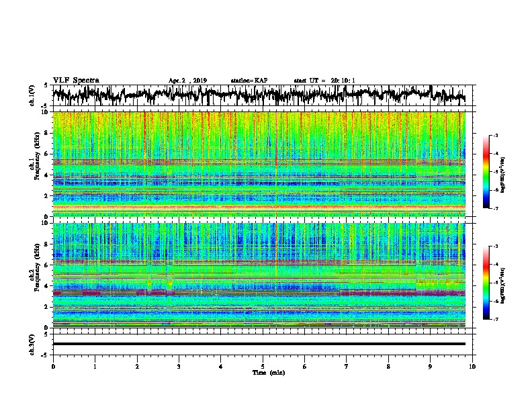Click time axis tick label "1"
The height and width of the screenshot is (411, 532).
[x=95, y=367]
